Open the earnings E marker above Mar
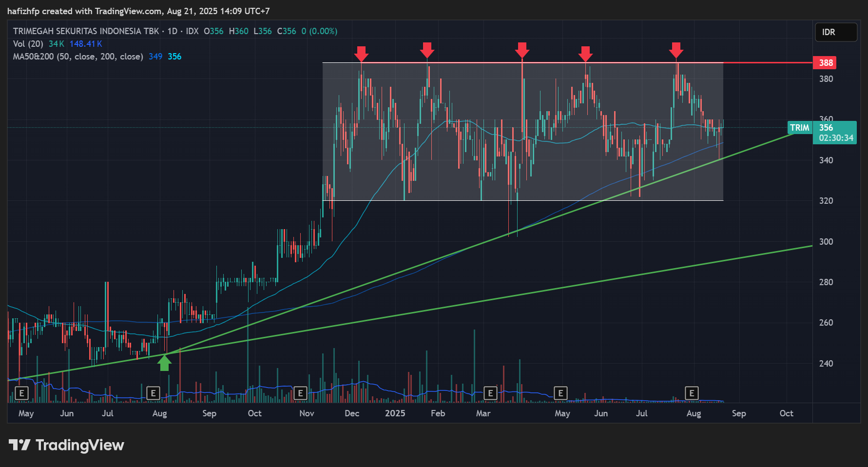868x467 pixels. [490, 393]
